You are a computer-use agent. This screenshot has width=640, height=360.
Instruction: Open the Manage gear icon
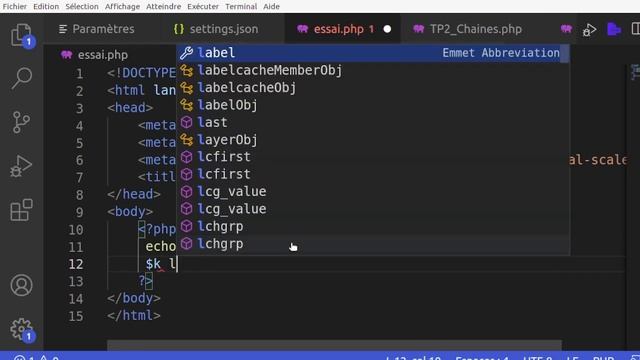tap(21, 329)
